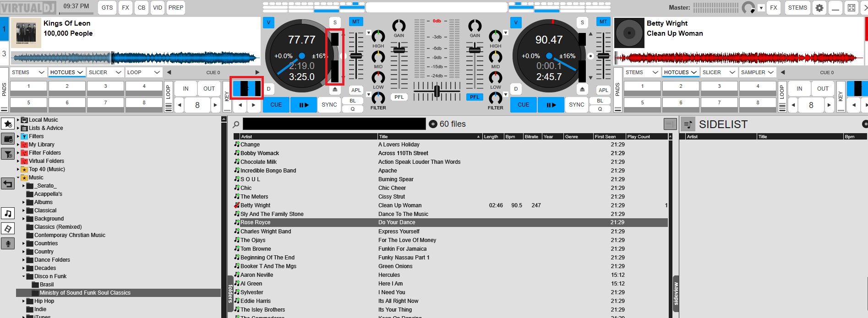Open the GTS panel tab
The image size is (868, 318).
(107, 8)
